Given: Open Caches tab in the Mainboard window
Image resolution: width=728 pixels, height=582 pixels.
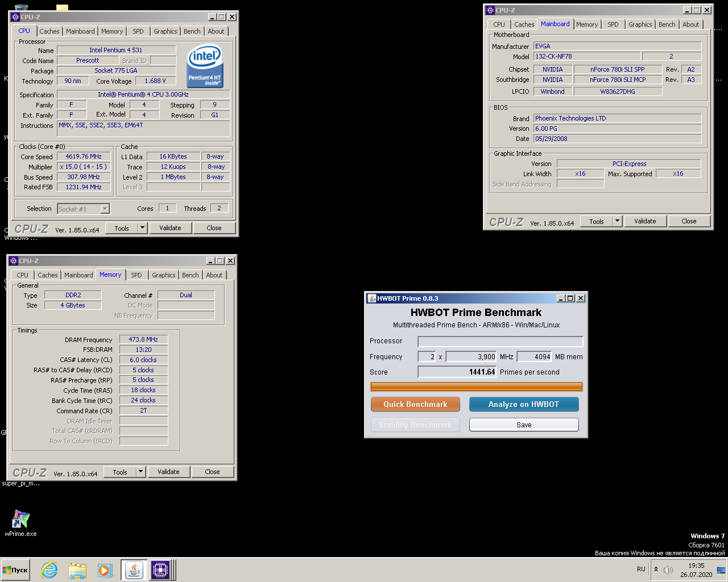Looking at the screenshot, I should point(524,24).
